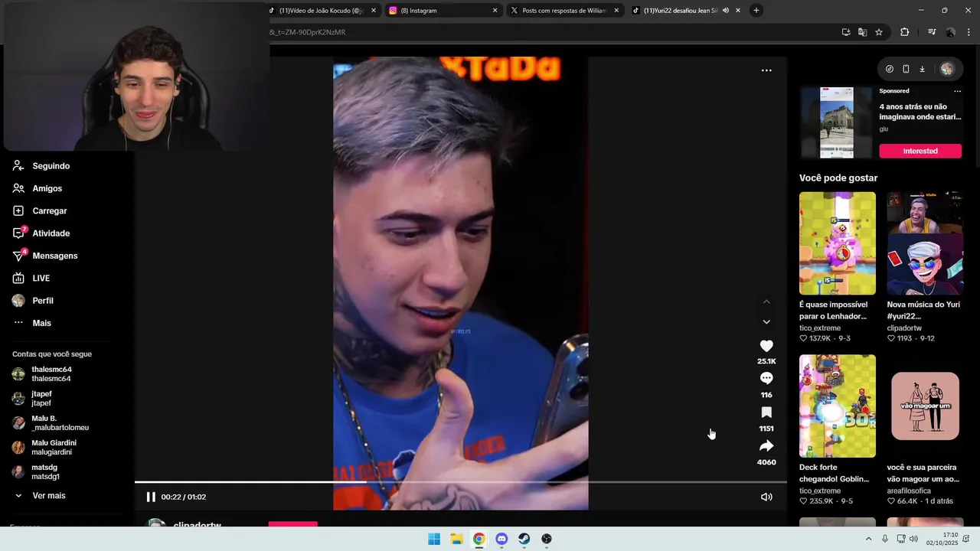Open the Windows Start menu
Viewport: 980px width, 551px height.
click(434, 539)
